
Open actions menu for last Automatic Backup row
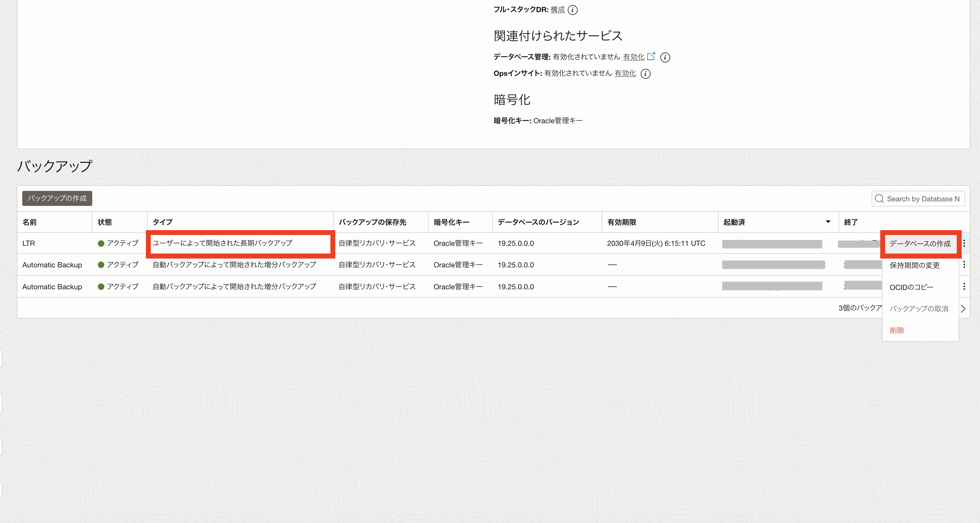pos(964,287)
